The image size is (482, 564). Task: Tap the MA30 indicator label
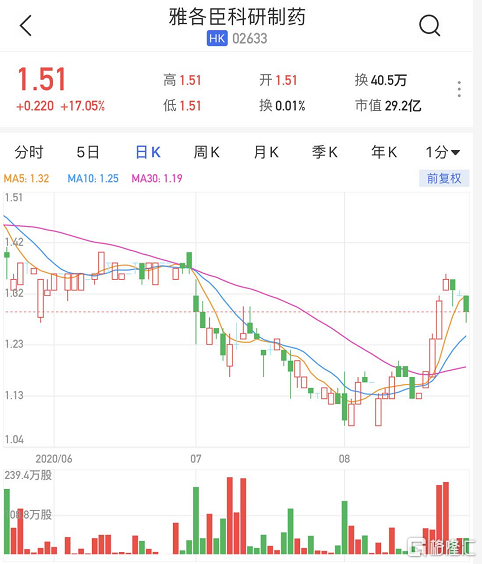click(157, 178)
